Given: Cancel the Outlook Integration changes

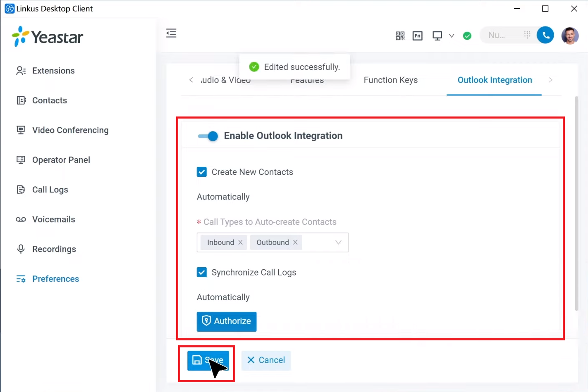Looking at the screenshot, I should coord(266,360).
